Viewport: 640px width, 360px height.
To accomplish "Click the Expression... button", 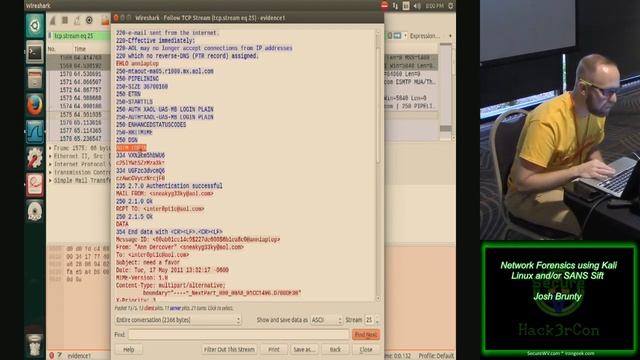I will [425, 36].
